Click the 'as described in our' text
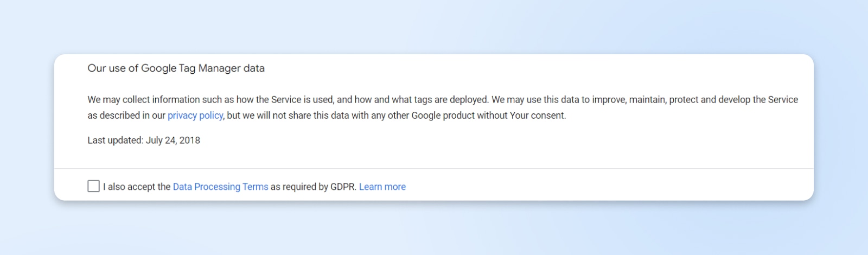The image size is (868, 255). coord(126,116)
